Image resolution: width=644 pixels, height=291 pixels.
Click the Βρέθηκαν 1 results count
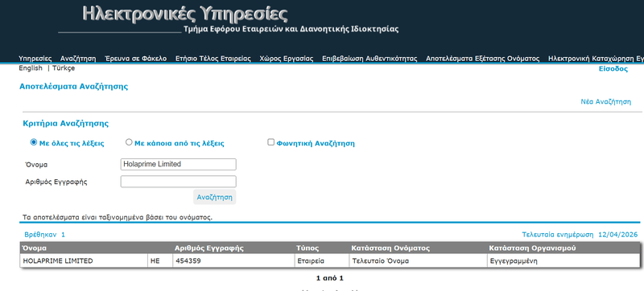click(x=45, y=235)
